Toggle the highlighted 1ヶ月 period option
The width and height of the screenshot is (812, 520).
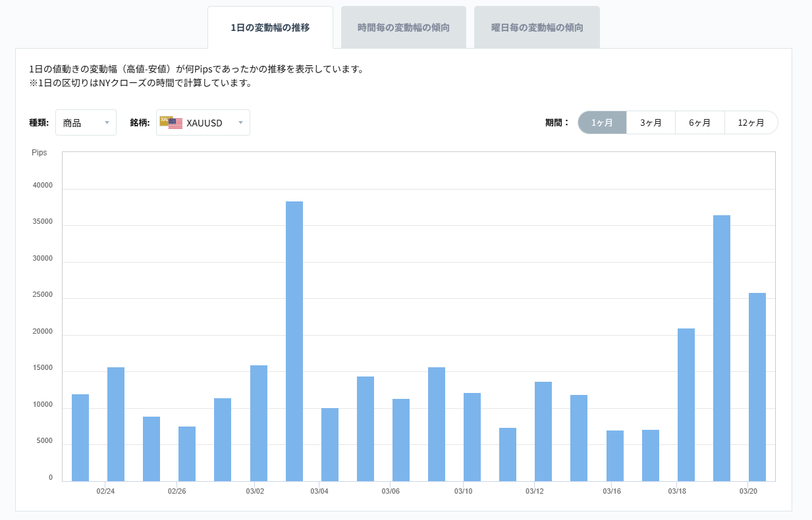pyautogui.click(x=602, y=122)
